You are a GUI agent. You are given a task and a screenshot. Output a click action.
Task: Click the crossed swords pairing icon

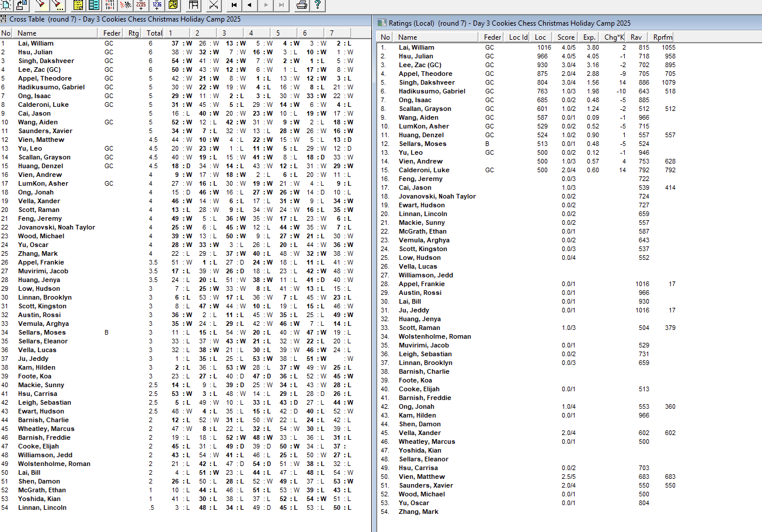(x=214, y=5)
